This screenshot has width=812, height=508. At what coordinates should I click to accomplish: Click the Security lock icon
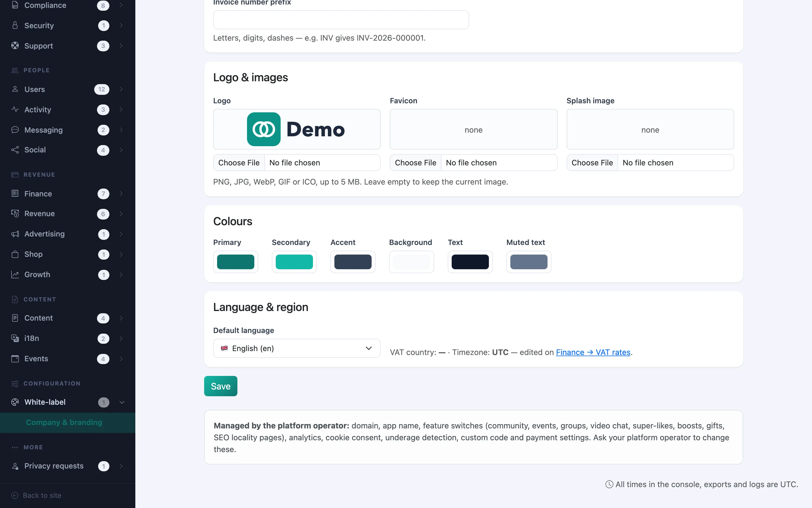click(15, 25)
